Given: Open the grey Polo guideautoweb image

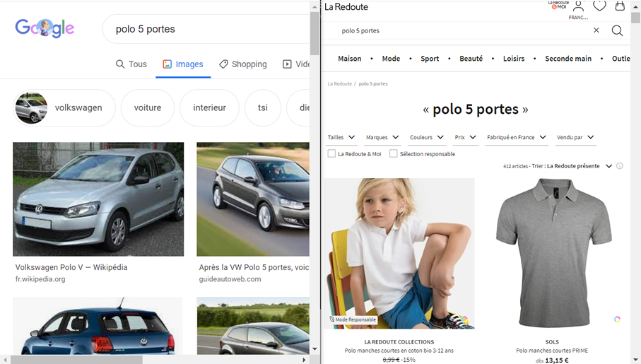Looking at the screenshot, I should [253, 199].
